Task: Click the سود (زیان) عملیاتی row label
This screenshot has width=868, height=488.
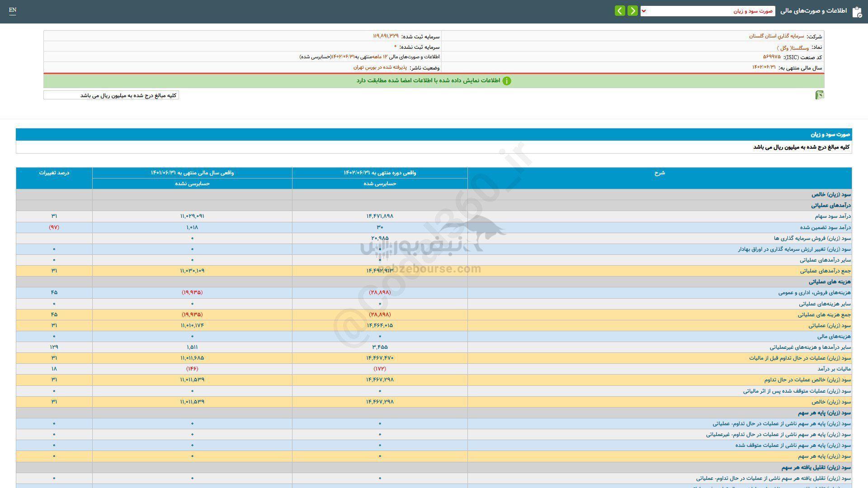Action: pos(830,326)
